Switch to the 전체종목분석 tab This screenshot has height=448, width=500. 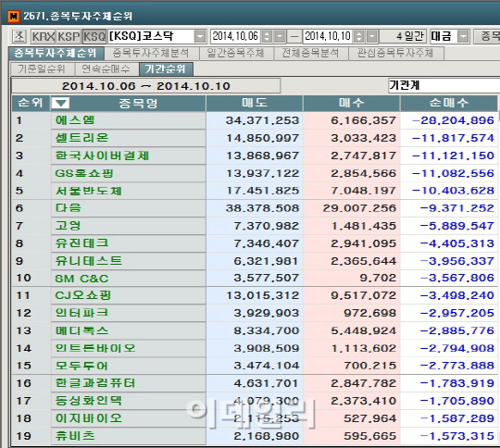click(310, 54)
